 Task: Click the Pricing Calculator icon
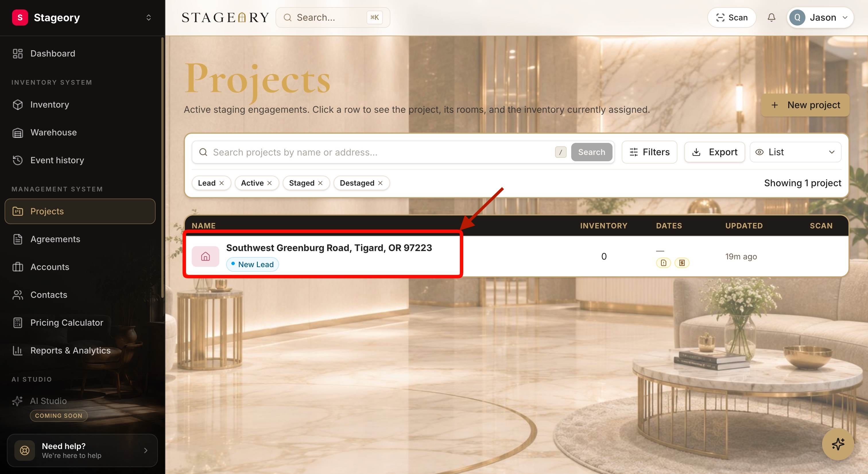[18, 323]
